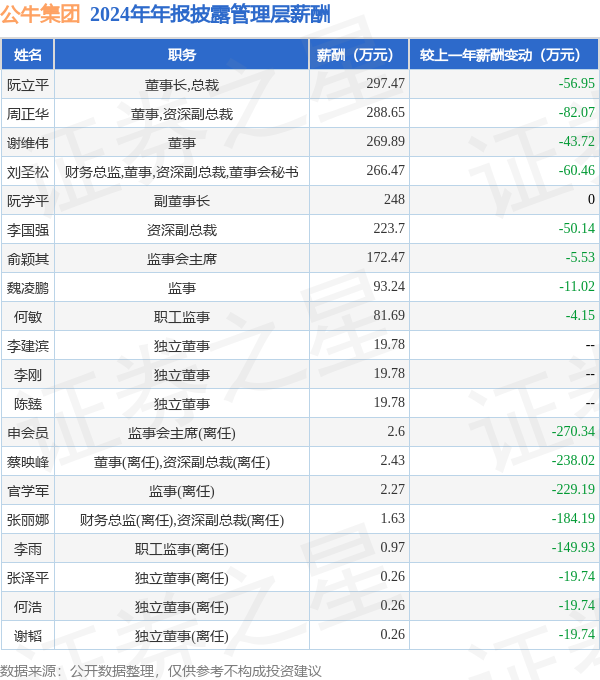Click the title 公牛集团 2024年年报披露管理层薪酬

(165, 14)
